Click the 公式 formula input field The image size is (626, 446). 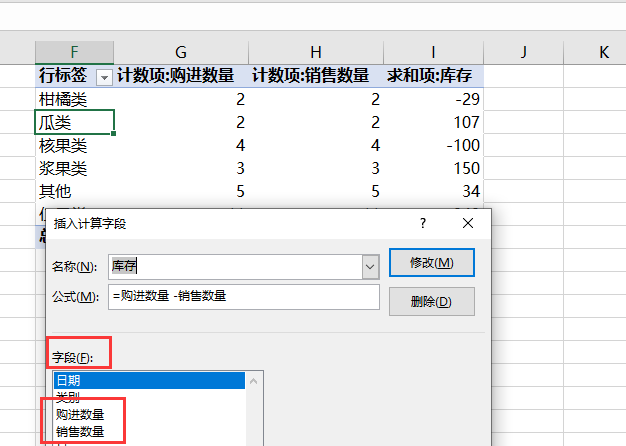click(244, 297)
